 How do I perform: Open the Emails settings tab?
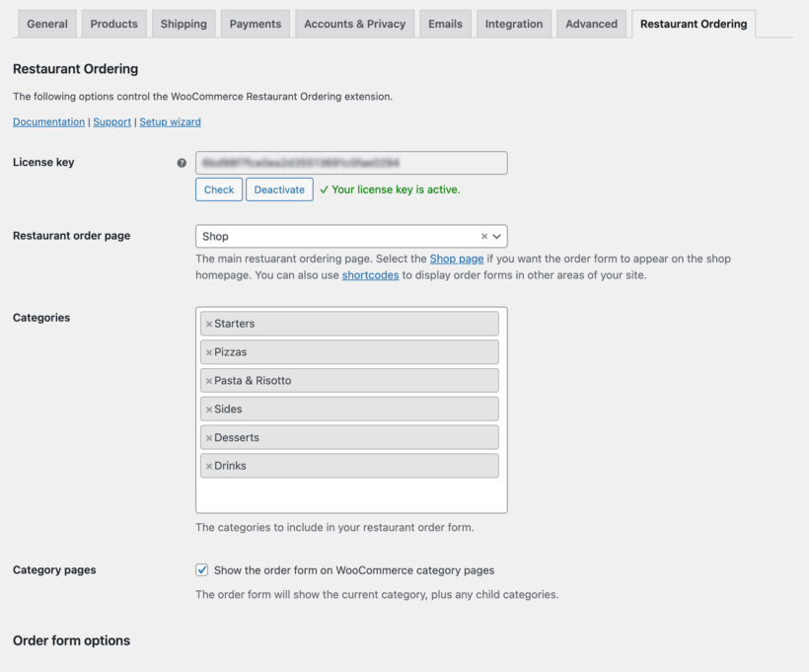444,23
